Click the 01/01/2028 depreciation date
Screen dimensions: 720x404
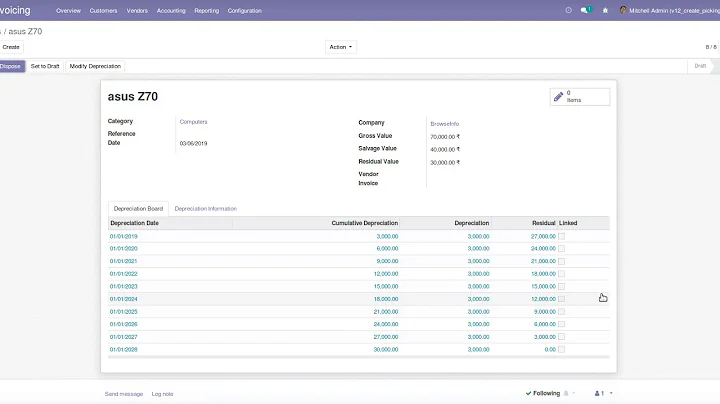pos(124,350)
